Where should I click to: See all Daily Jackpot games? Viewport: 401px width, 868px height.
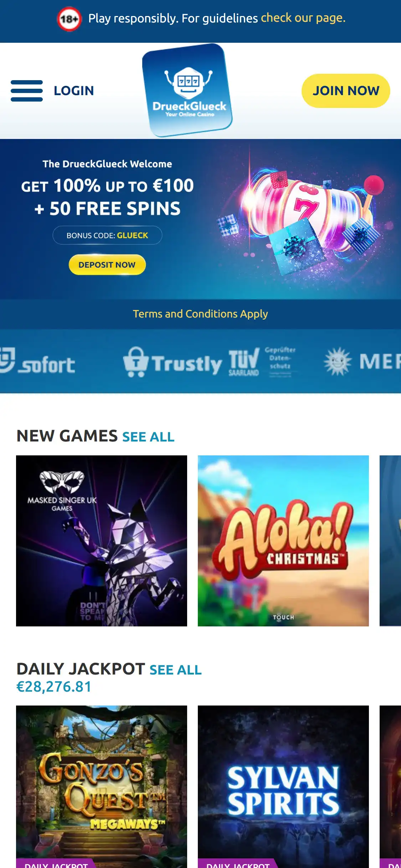point(175,670)
